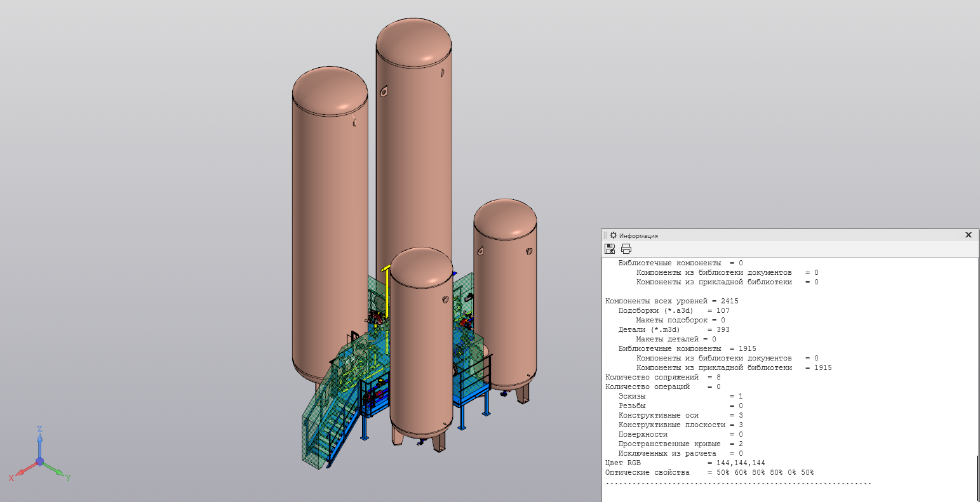Screen dimensions: 980x502
Task: Click the green Y axis arrow
Action: pyautogui.click(x=55, y=470)
